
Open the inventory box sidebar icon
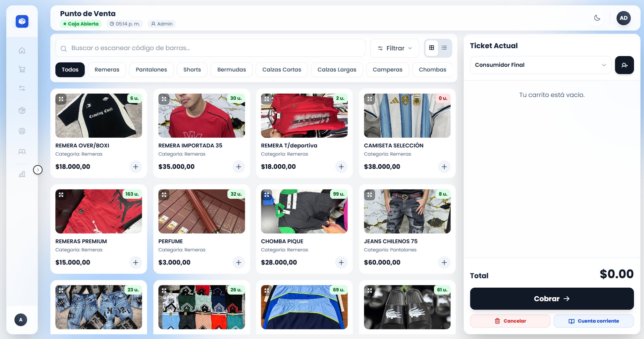tap(22, 111)
